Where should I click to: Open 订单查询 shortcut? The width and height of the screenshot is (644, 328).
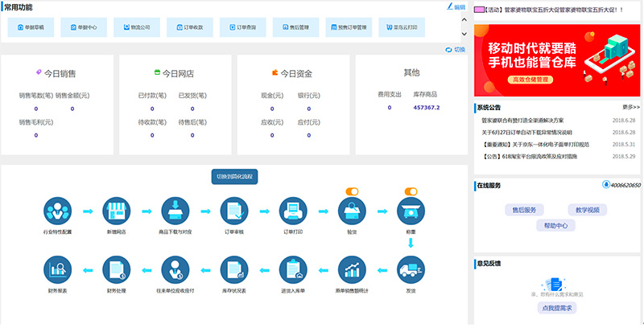point(243,27)
